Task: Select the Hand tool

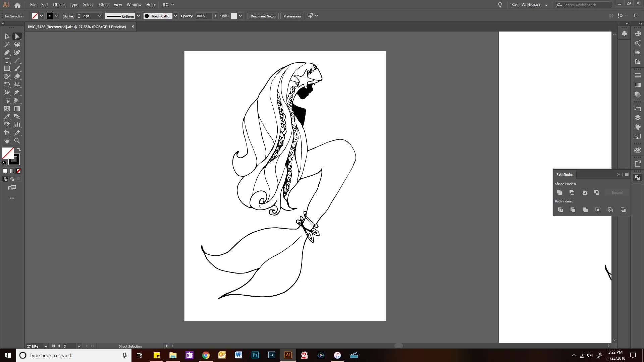Action: pyautogui.click(x=7, y=141)
